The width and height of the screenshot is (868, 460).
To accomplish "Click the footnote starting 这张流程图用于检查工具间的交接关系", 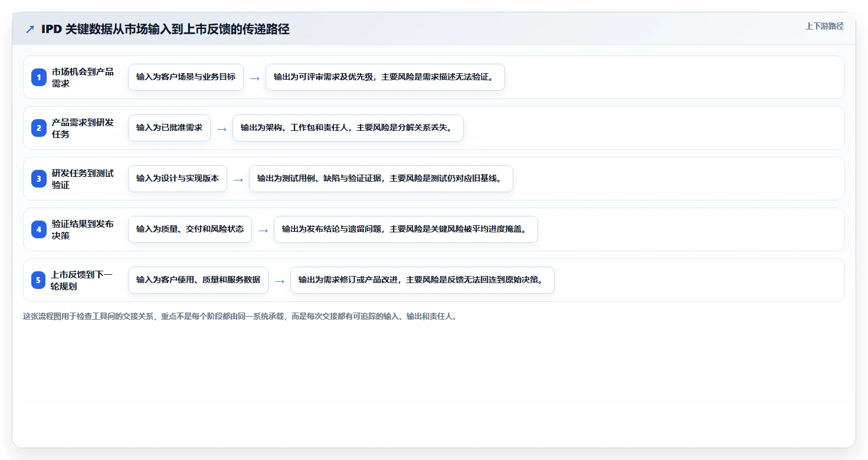I will pos(240,317).
